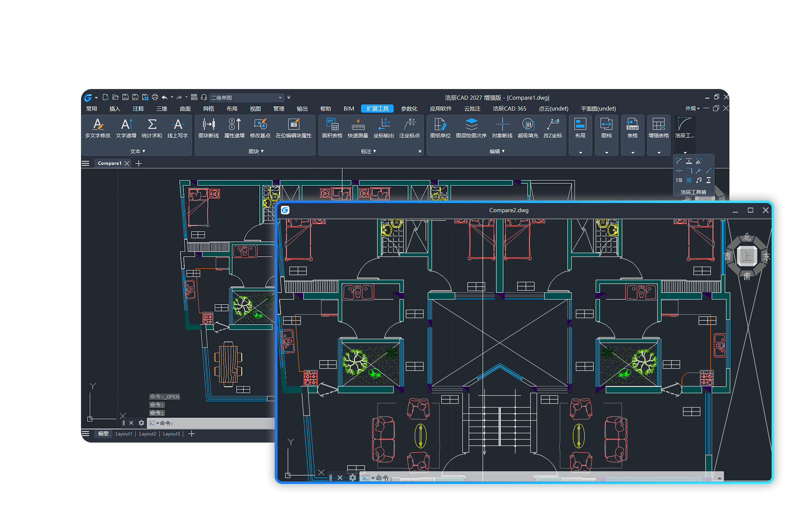Click the 图层绘图次序 layer draw order tool

[x=471, y=128]
